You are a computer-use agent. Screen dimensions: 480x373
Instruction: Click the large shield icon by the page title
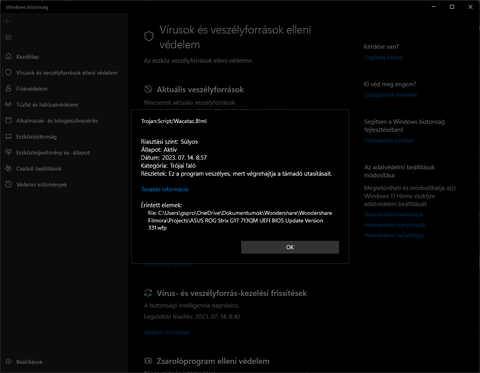tap(149, 36)
